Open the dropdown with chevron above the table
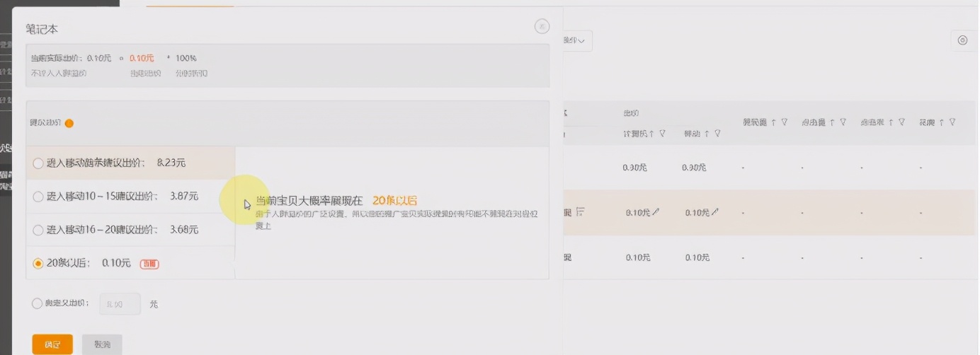 tap(577, 41)
